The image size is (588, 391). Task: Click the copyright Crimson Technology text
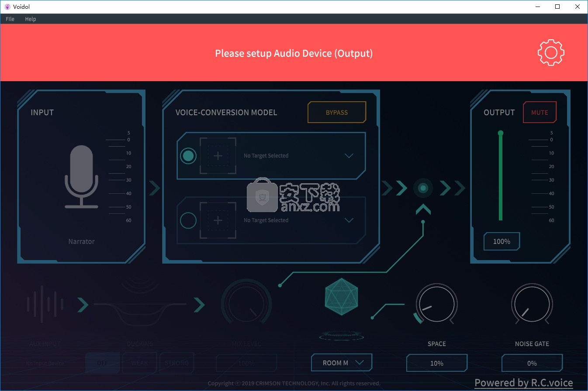tap(294, 384)
